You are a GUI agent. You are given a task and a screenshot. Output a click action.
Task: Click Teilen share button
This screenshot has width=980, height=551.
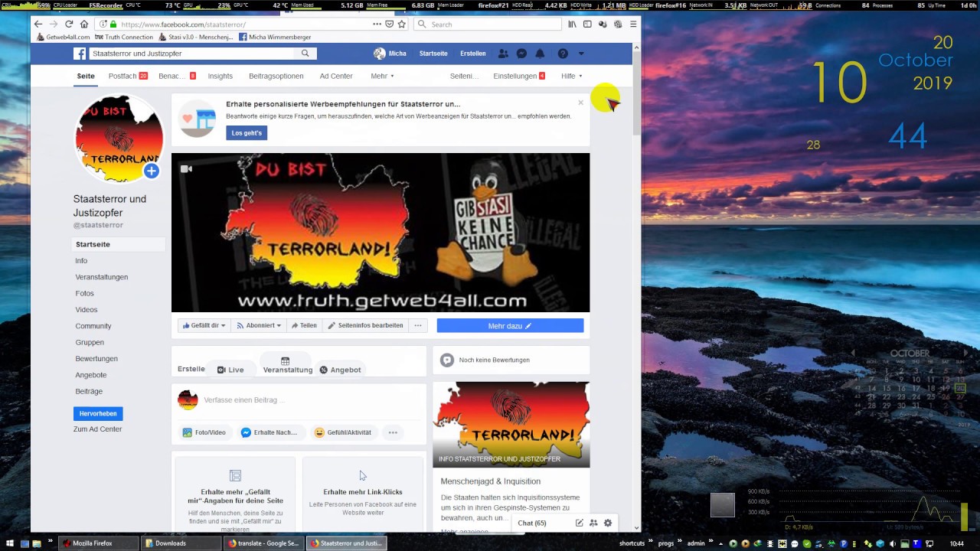tap(303, 325)
